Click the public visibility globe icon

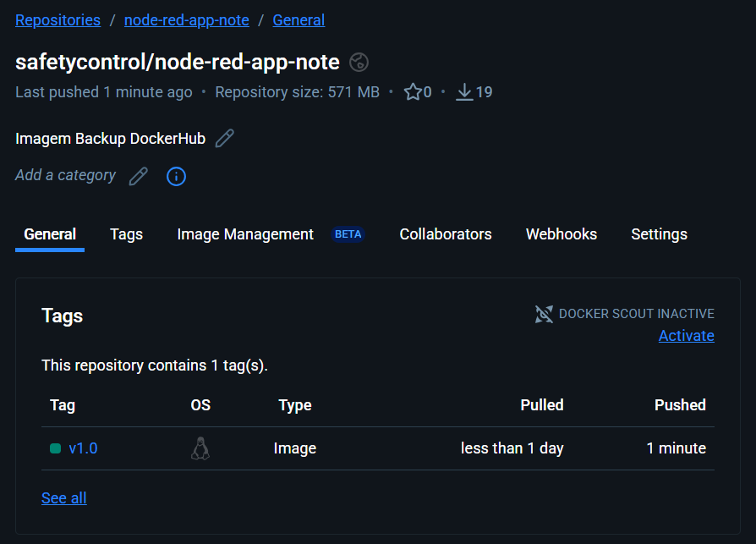[359, 63]
